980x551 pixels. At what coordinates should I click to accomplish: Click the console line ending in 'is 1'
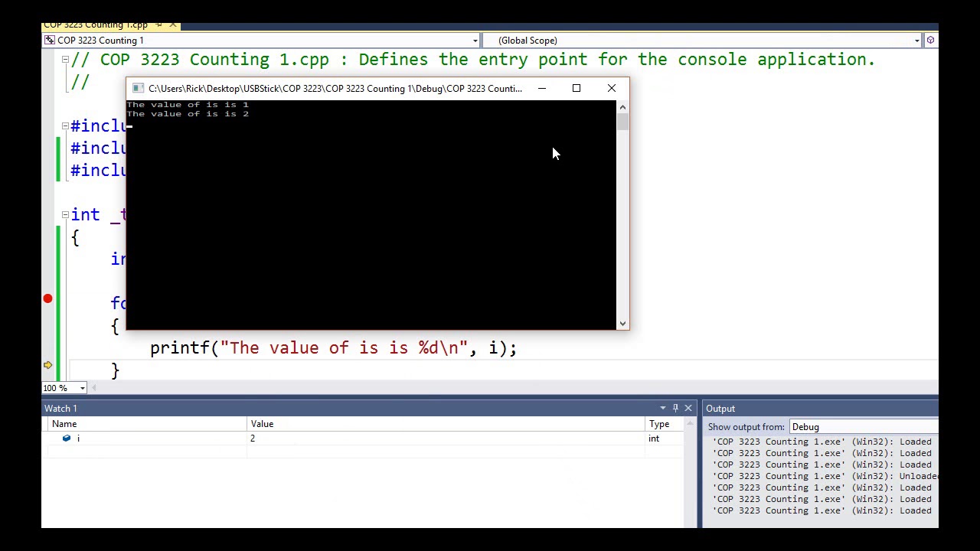(x=188, y=105)
